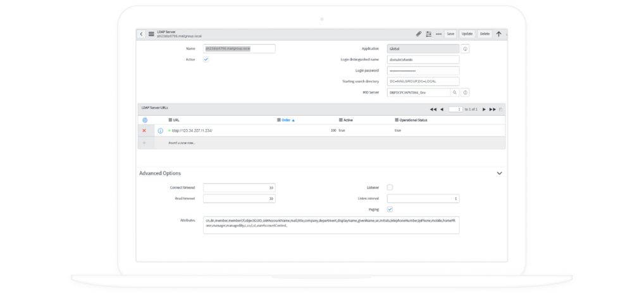The image size is (644, 296).
Task: Click the Read timeout field
Action: click(x=239, y=199)
